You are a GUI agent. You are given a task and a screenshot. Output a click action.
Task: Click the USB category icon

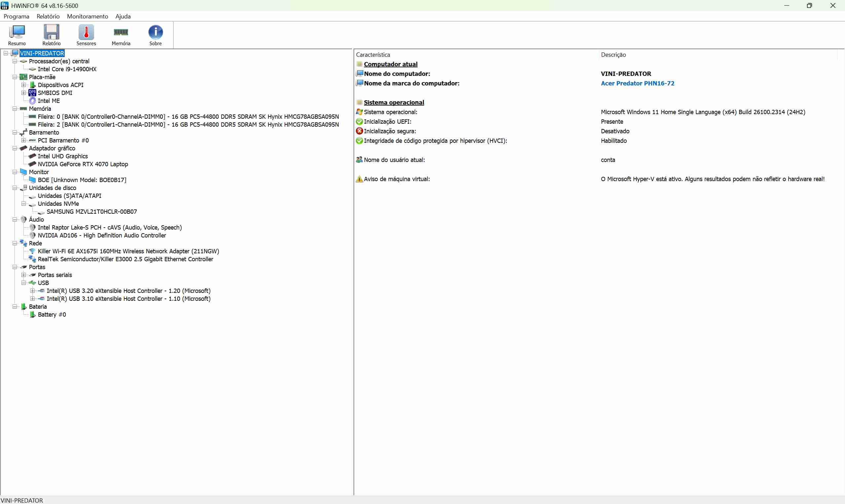[32, 283]
